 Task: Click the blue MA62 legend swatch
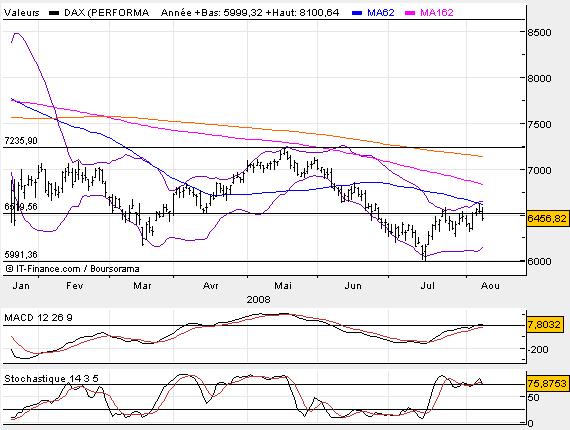[x=357, y=13]
